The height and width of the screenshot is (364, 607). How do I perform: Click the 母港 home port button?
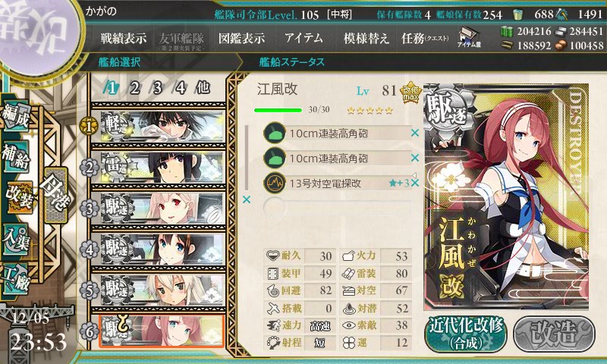pos(55,195)
